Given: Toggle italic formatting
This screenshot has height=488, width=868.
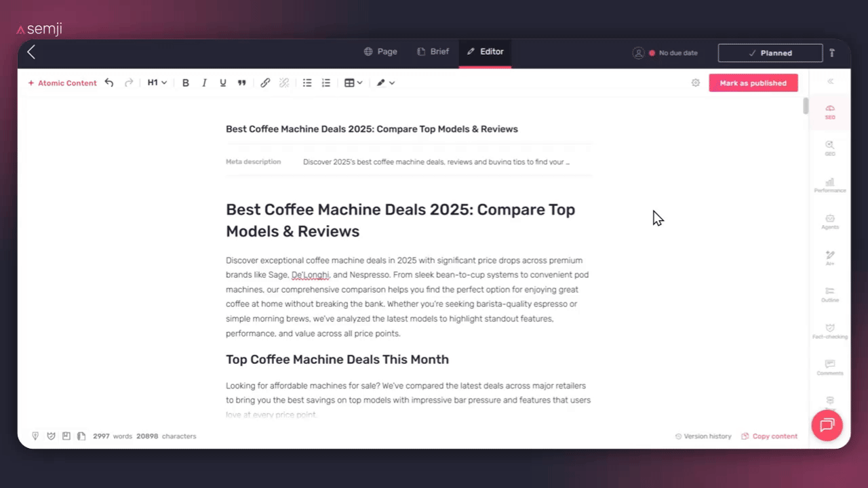Looking at the screenshot, I should pyautogui.click(x=204, y=83).
